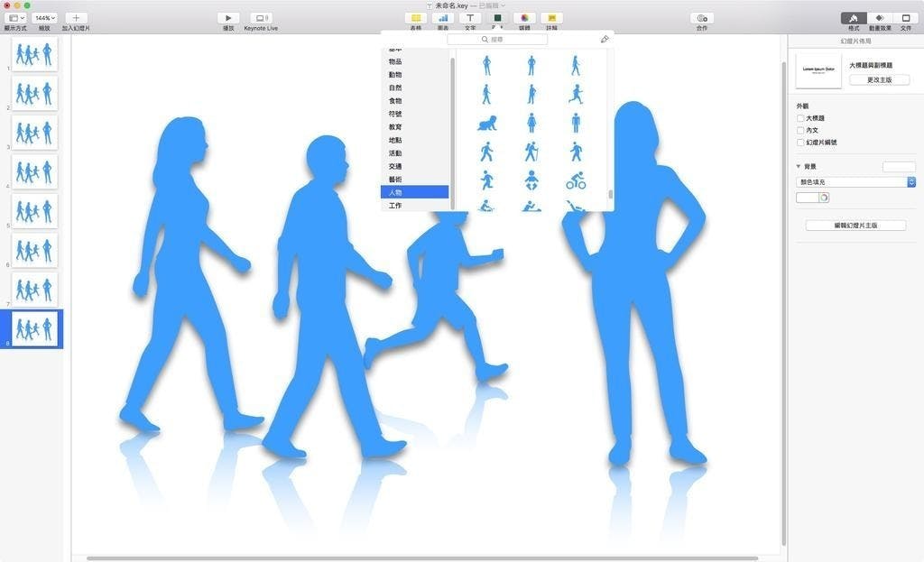The width and height of the screenshot is (924, 562).
Task: Start the slideshow with the 播放 button
Action: 228,18
